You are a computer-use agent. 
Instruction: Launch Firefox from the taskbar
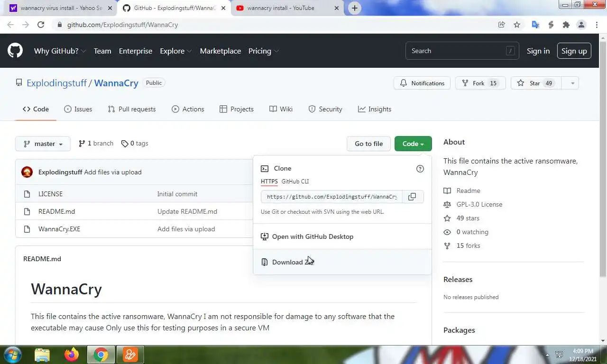[72, 355]
